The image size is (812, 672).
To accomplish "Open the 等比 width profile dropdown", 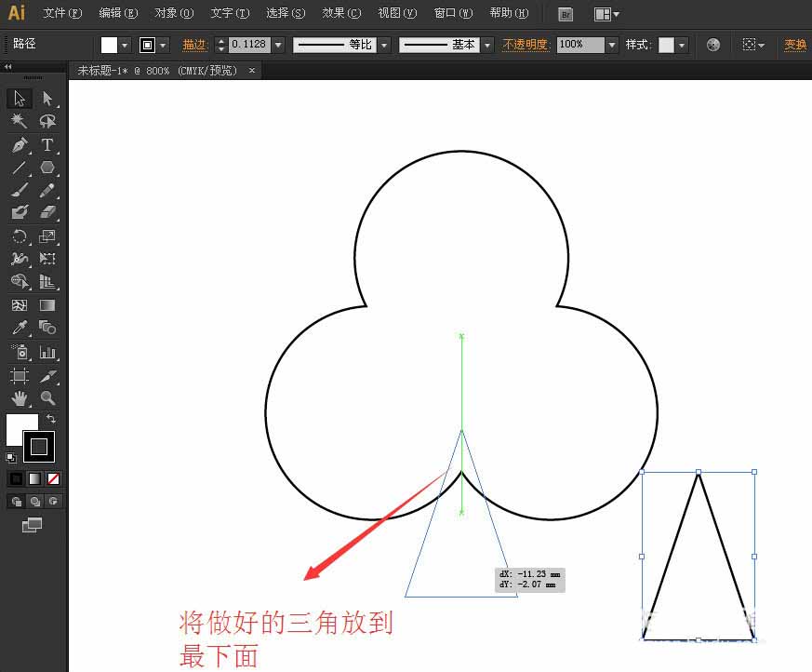I will (x=384, y=45).
